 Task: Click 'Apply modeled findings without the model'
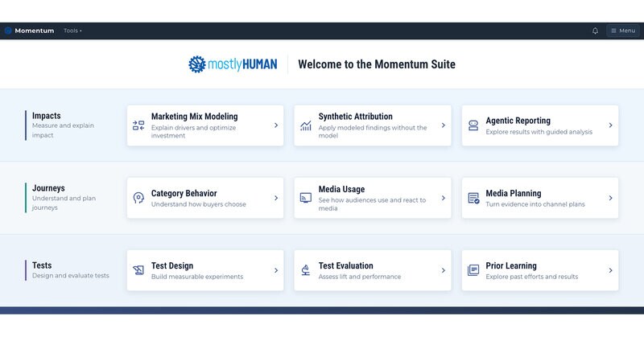click(x=373, y=132)
